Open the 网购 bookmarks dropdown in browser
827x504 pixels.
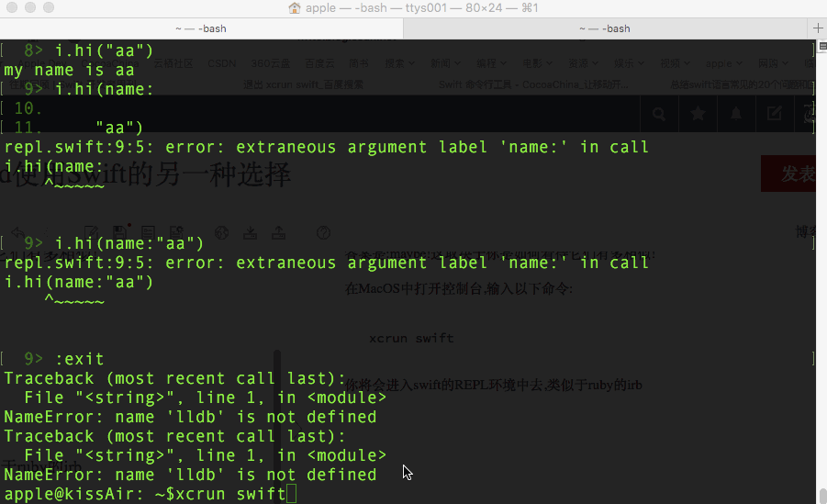click(x=773, y=63)
